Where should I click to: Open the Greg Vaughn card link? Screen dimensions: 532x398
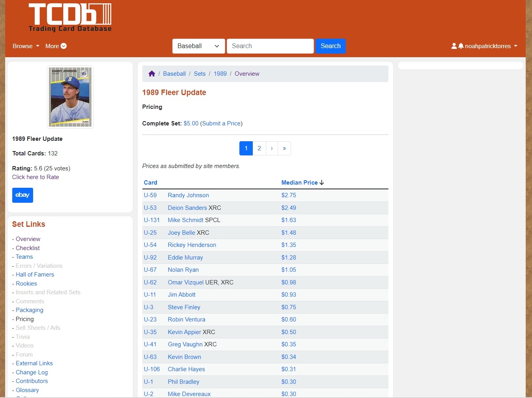pos(185,344)
